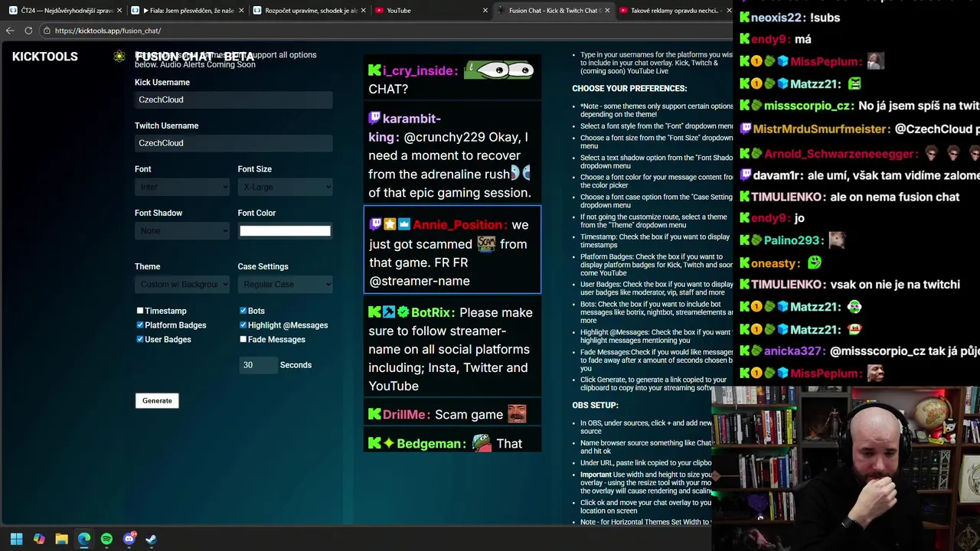Open Spotify from the taskbar
Image resolution: width=980 pixels, height=551 pixels.
[x=106, y=539]
